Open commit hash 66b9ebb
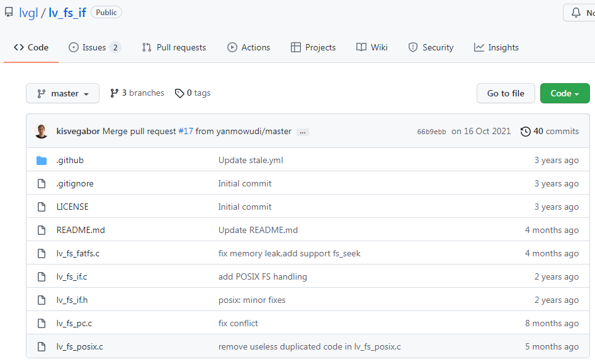 pyautogui.click(x=431, y=132)
